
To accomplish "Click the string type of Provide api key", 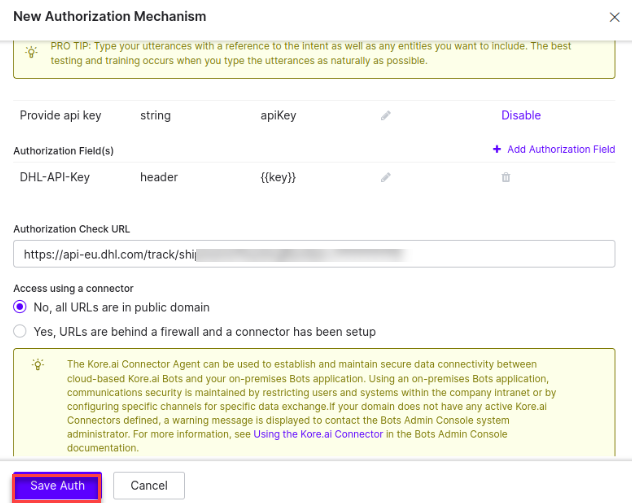I will point(156,115).
